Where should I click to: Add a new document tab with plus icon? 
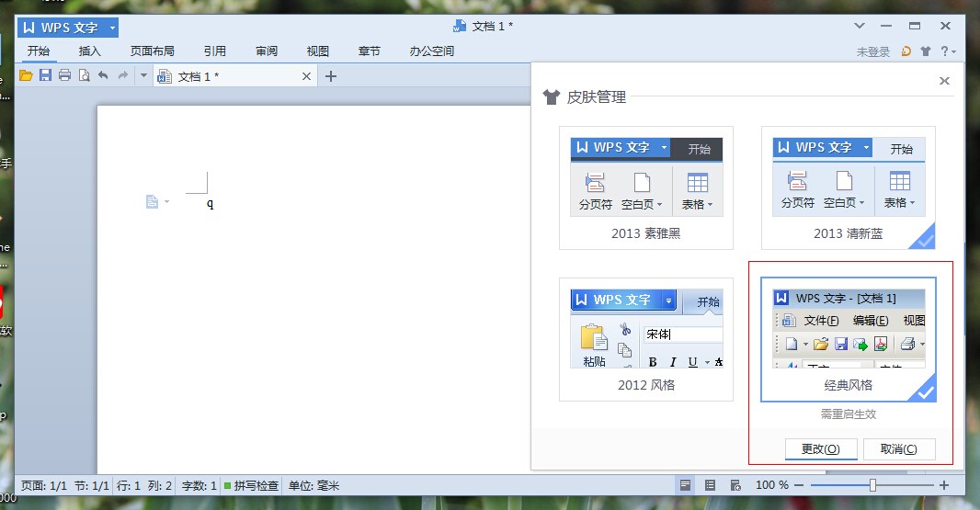pos(332,76)
